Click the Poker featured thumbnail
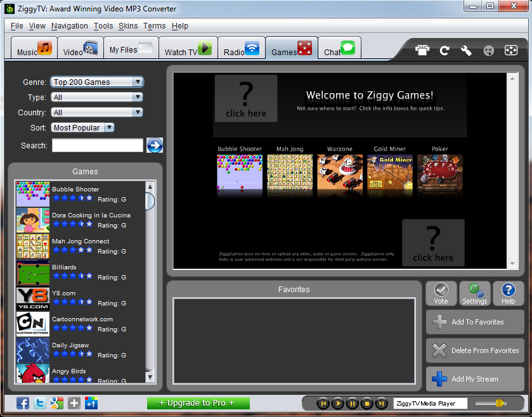The width and height of the screenshot is (532, 417). [x=440, y=176]
